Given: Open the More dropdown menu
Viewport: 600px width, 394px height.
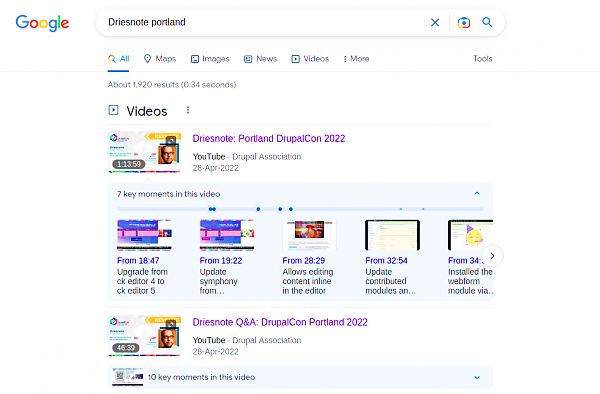Looking at the screenshot, I should click(x=356, y=59).
